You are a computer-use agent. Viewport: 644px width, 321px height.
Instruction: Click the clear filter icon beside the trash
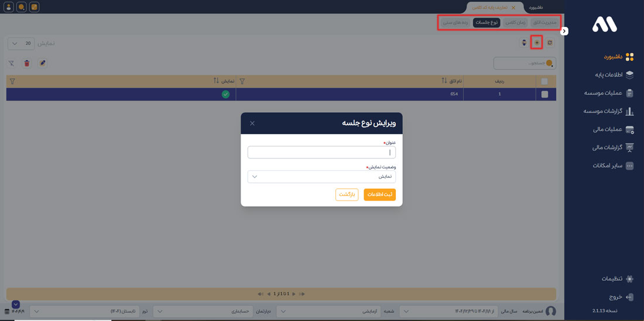[11, 63]
